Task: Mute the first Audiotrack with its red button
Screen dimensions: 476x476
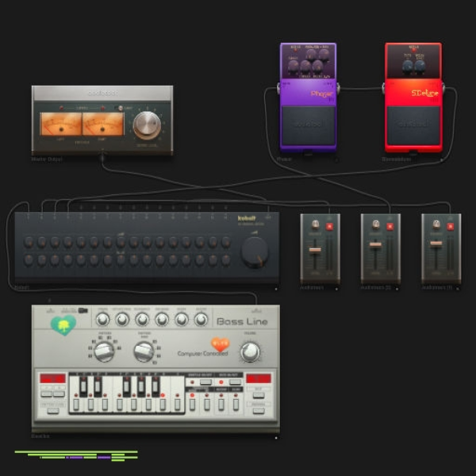Action: [329, 226]
